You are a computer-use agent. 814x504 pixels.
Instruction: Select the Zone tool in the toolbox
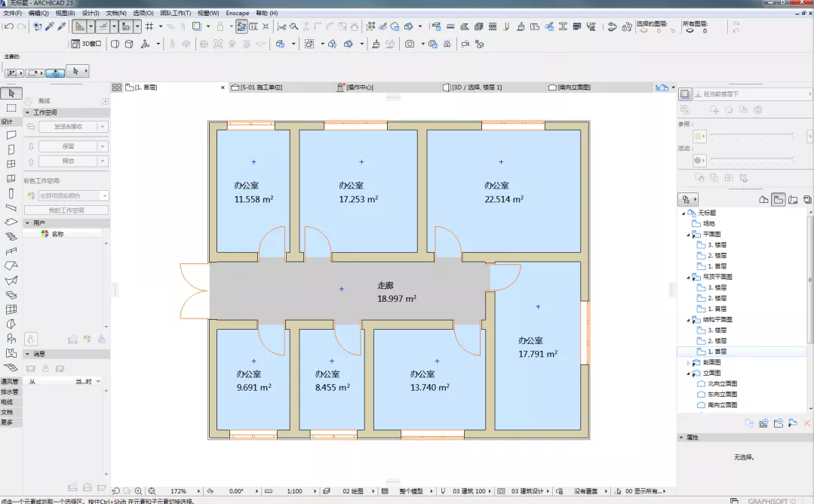coord(11,353)
